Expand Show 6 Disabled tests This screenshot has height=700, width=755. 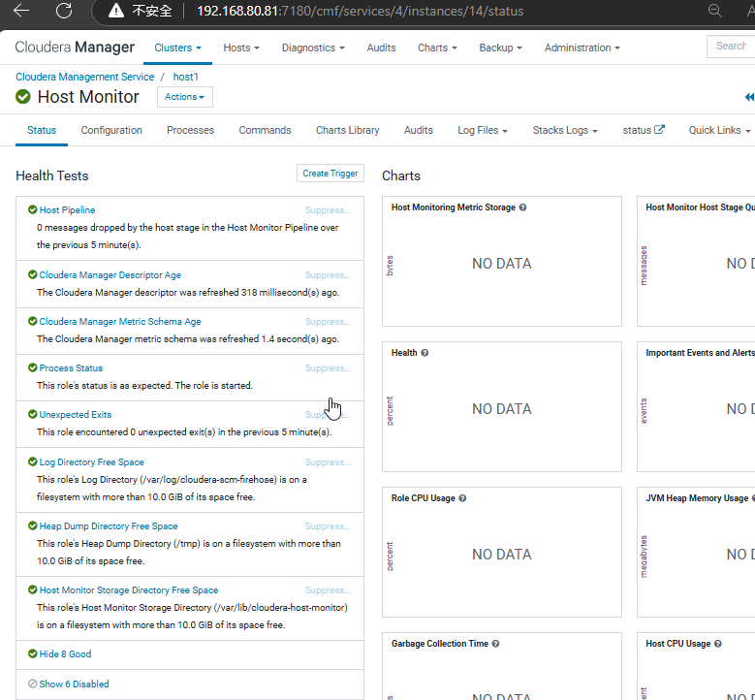click(x=74, y=684)
